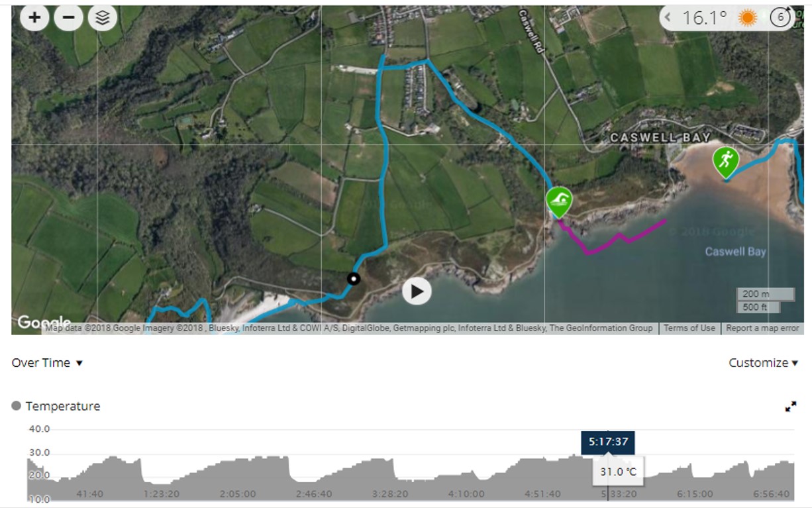
Task: Open the map layers selector
Action: click(x=102, y=18)
